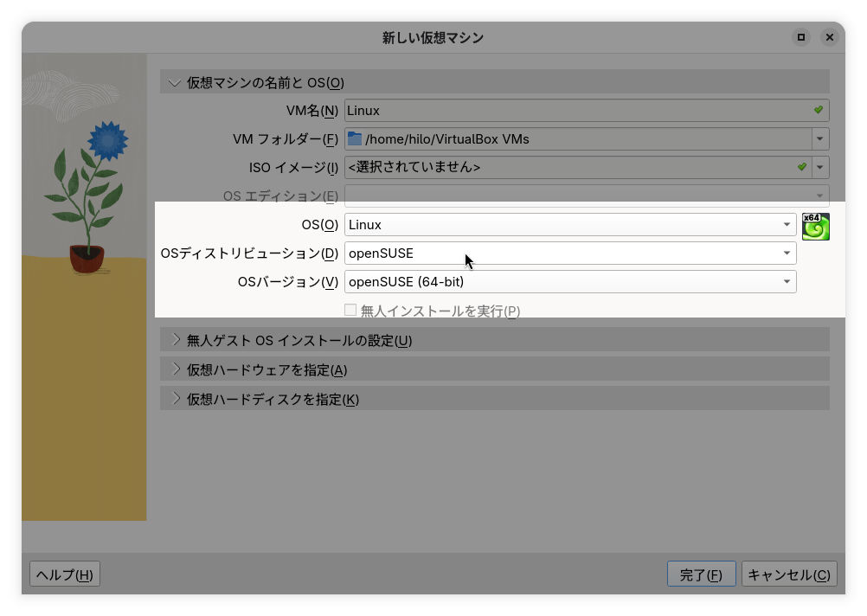Click the 完了 button
Screen dimensions: 867x616
click(x=701, y=574)
